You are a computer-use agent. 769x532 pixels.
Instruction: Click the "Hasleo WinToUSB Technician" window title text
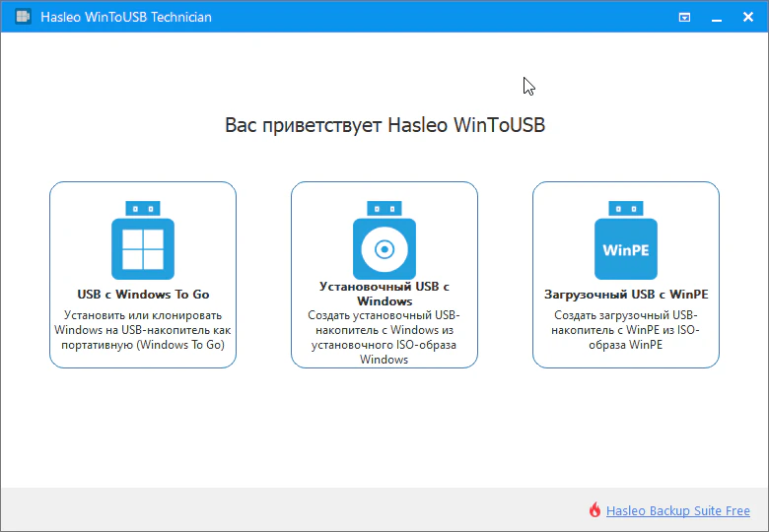coord(126,17)
